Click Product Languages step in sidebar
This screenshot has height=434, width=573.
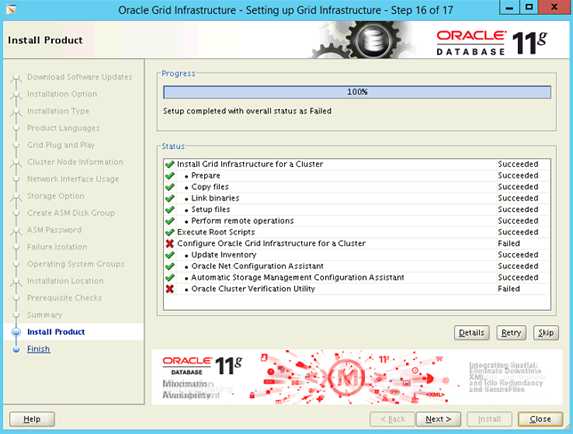point(63,128)
